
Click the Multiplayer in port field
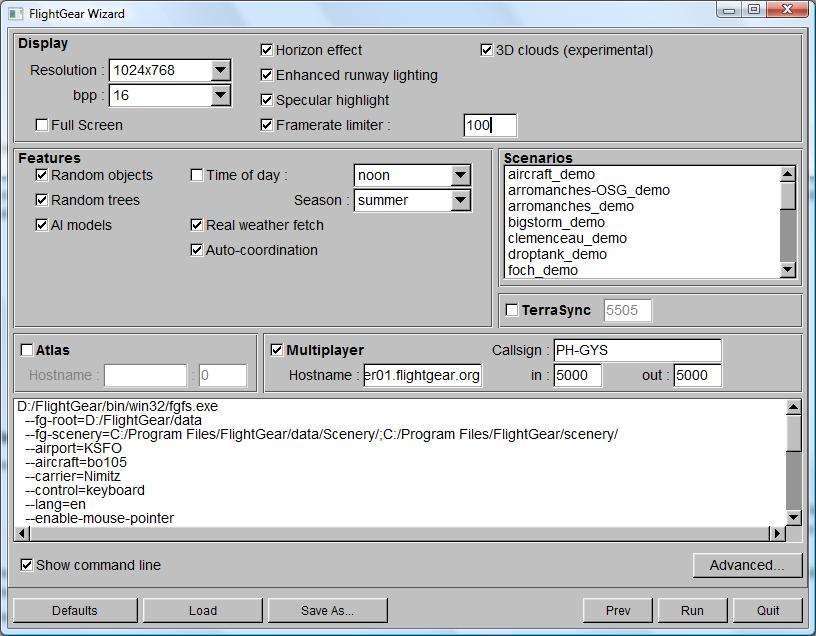[578, 375]
